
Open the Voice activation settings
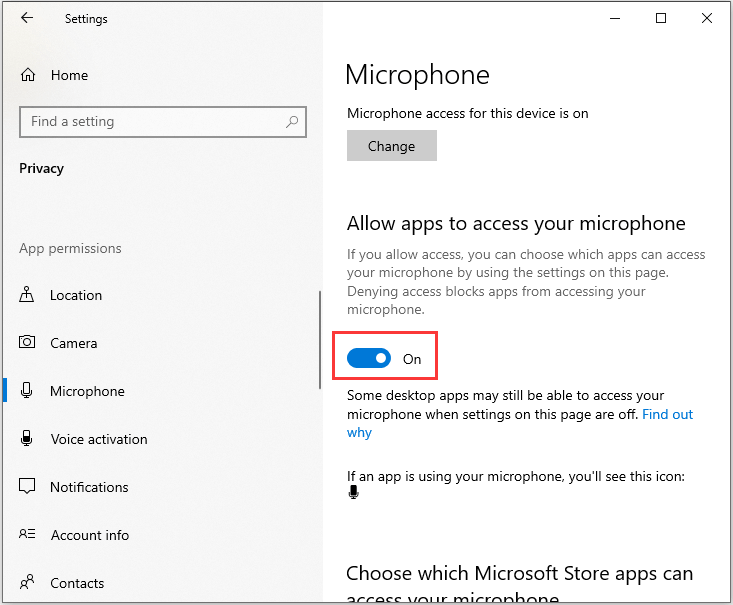[98, 439]
